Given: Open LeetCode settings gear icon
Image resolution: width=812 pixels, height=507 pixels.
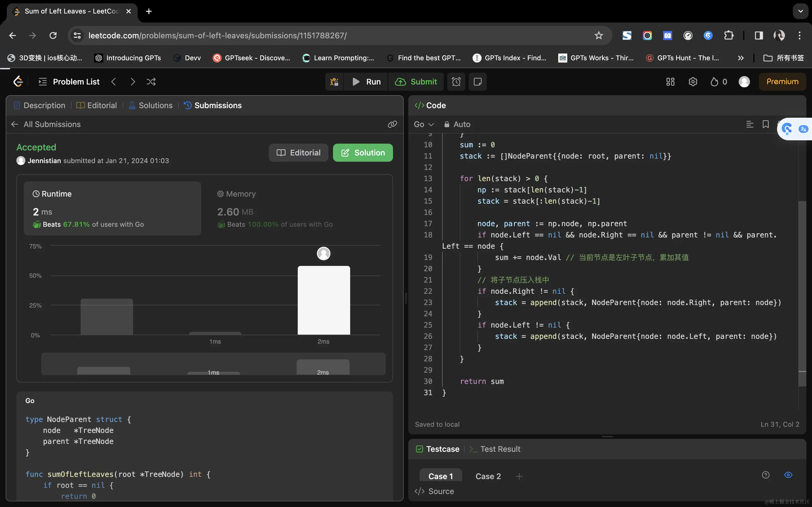Looking at the screenshot, I should coord(692,81).
